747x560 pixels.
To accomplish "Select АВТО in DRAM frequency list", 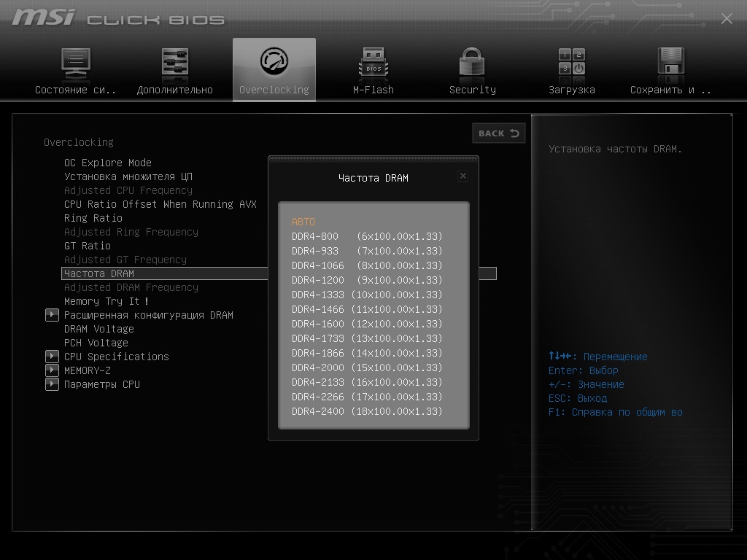I will tap(303, 222).
